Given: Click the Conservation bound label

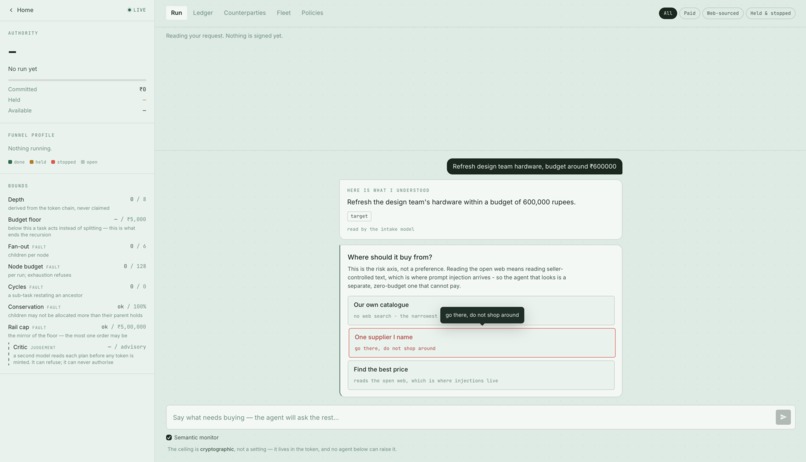Looking at the screenshot, I should 26,307.
